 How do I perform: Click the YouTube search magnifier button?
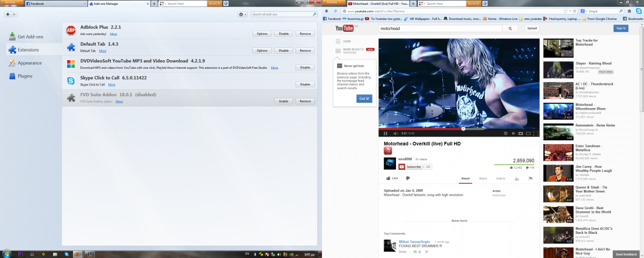coord(509,28)
